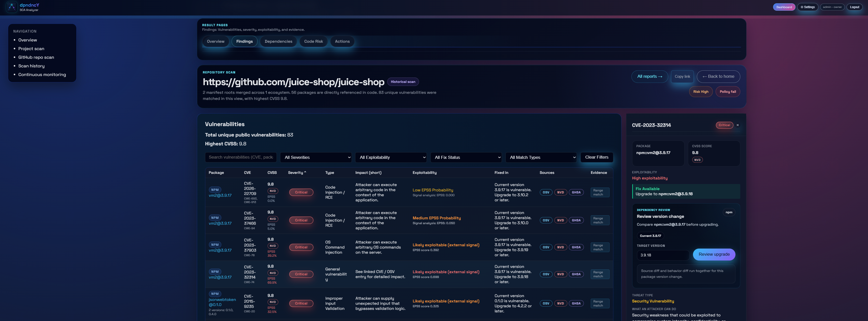868x321 pixels.
Task: Switch to the Dependencies tab
Action: (x=278, y=41)
